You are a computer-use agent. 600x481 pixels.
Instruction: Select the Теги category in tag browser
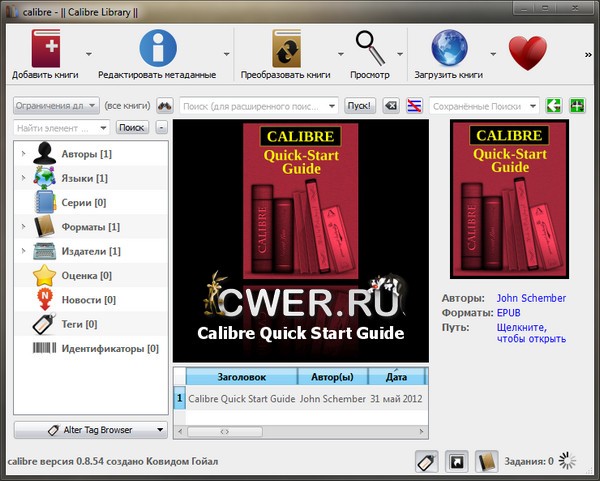click(x=78, y=324)
